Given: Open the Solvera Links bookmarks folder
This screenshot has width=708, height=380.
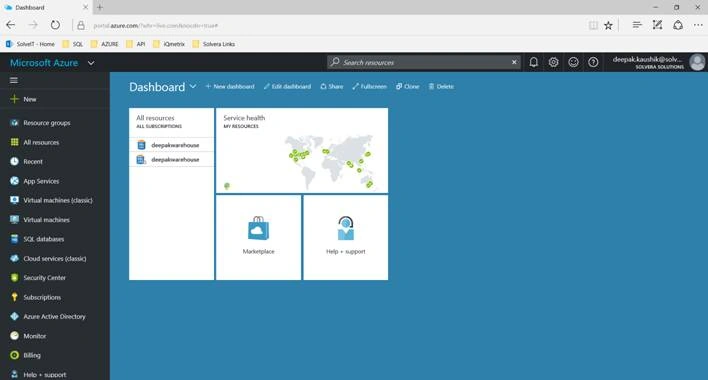Looking at the screenshot, I should [x=214, y=44].
